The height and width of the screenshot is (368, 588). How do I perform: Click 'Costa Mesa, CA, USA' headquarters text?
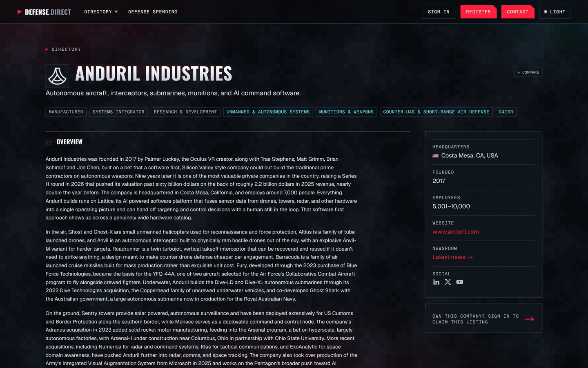(470, 156)
